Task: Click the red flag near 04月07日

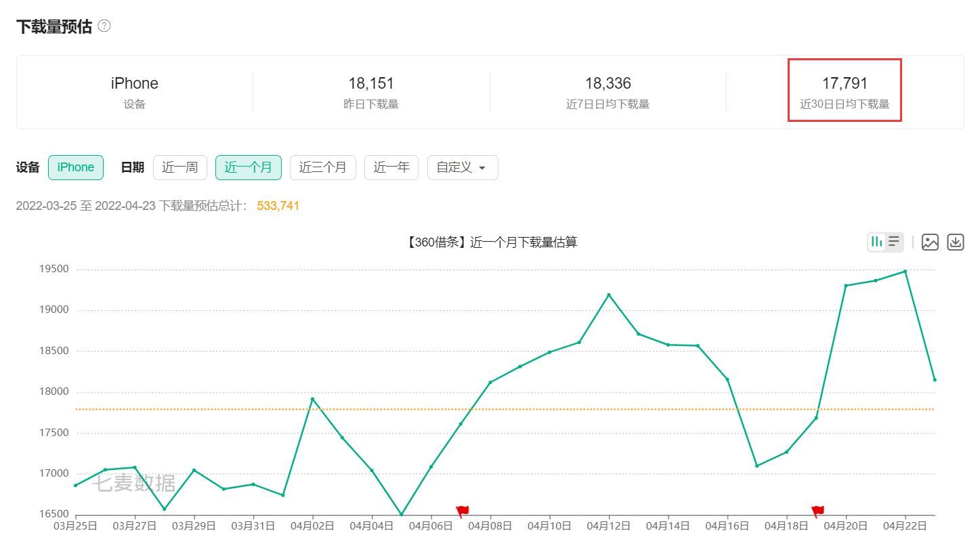Action: click(x=463, y=511)
